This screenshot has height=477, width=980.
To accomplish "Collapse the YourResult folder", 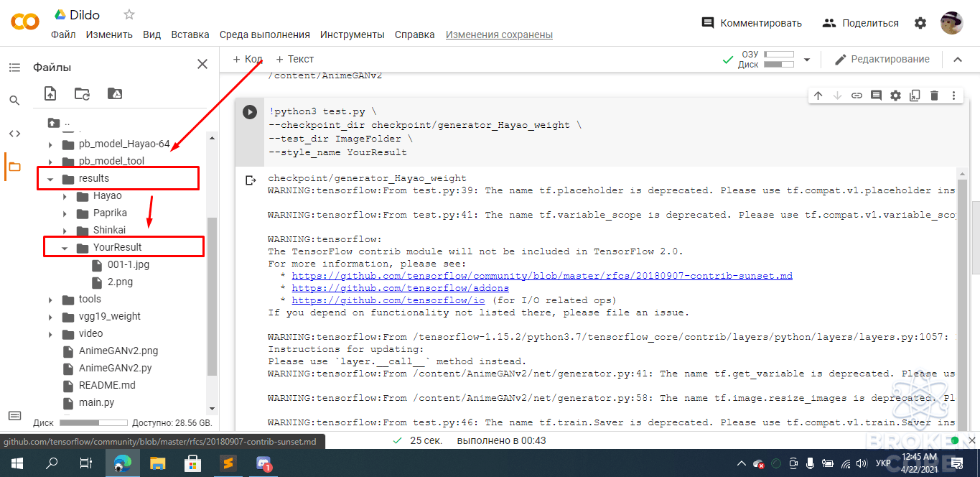I will tap(64, 248).
